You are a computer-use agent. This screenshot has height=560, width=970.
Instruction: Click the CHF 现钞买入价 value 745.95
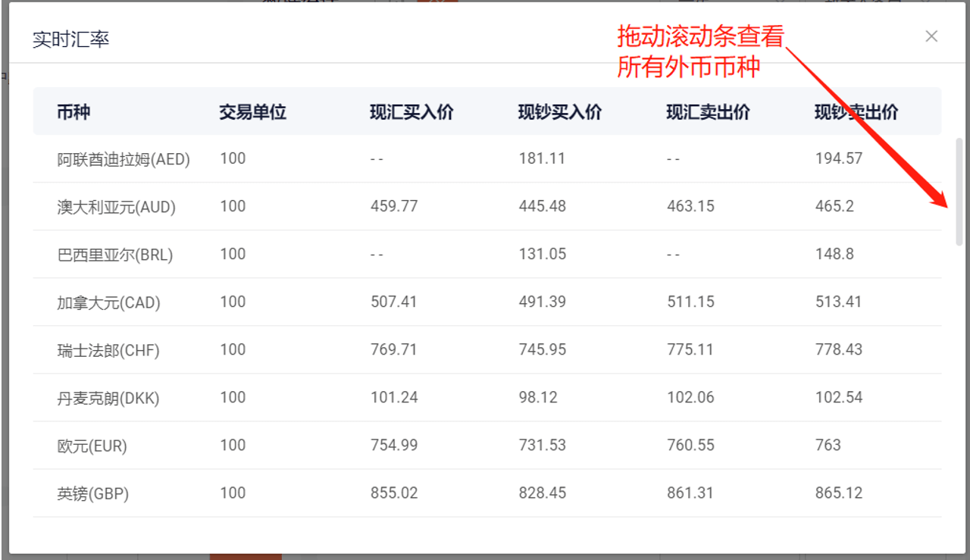pyautogui.click(x=542, y=349)
